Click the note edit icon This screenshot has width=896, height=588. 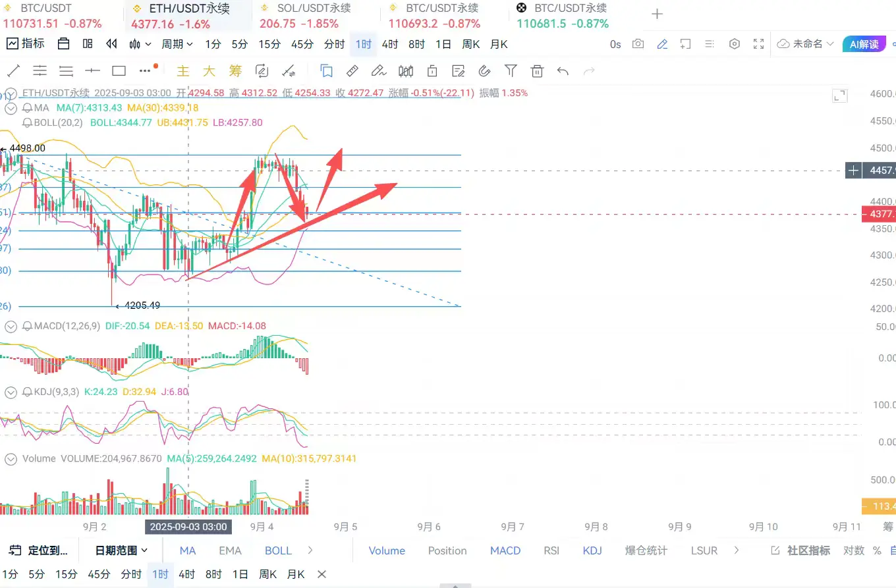pyautogui.click(x=458, y=70)
